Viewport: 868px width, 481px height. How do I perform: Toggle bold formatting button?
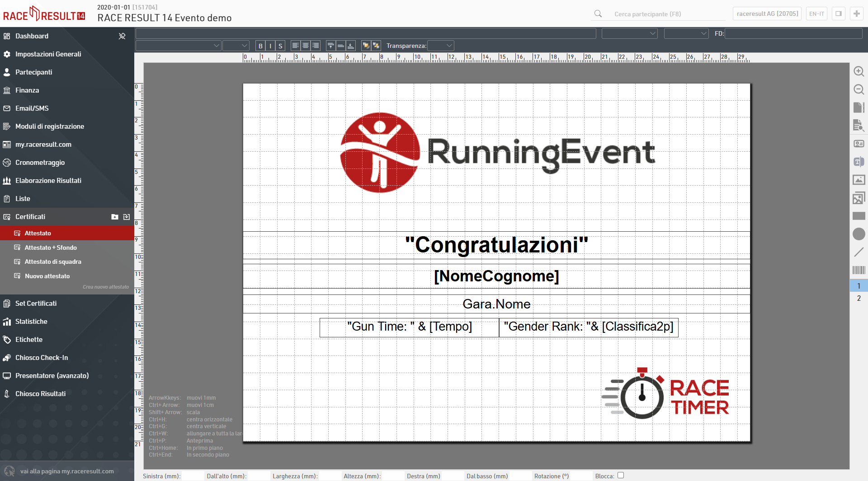[260, 46]
